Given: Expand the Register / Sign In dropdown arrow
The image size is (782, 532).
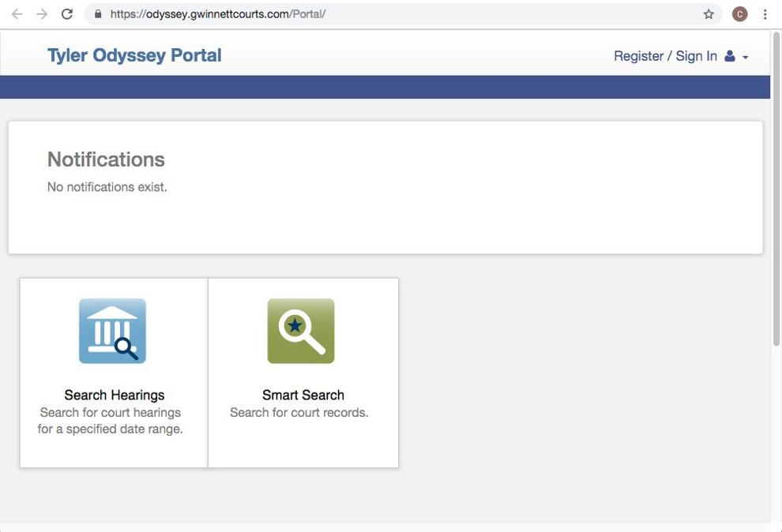Looking at the screenshot, I should 745,58.
